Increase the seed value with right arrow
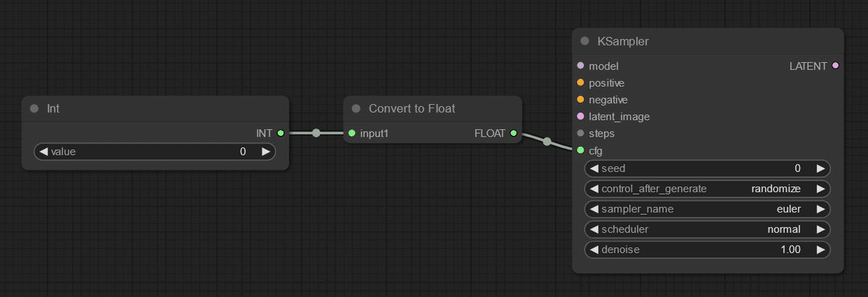The image size is (868, 297). (x=820, y=168)
